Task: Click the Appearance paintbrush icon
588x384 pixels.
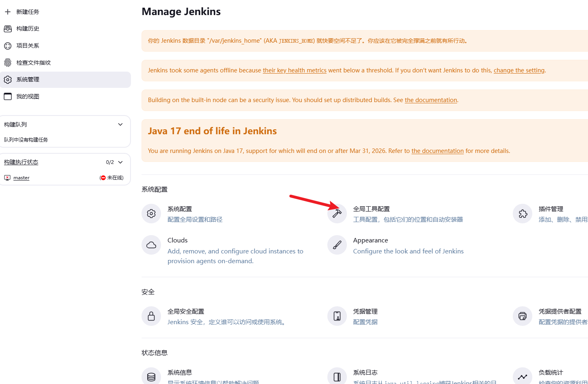Action: click(337, 245)
